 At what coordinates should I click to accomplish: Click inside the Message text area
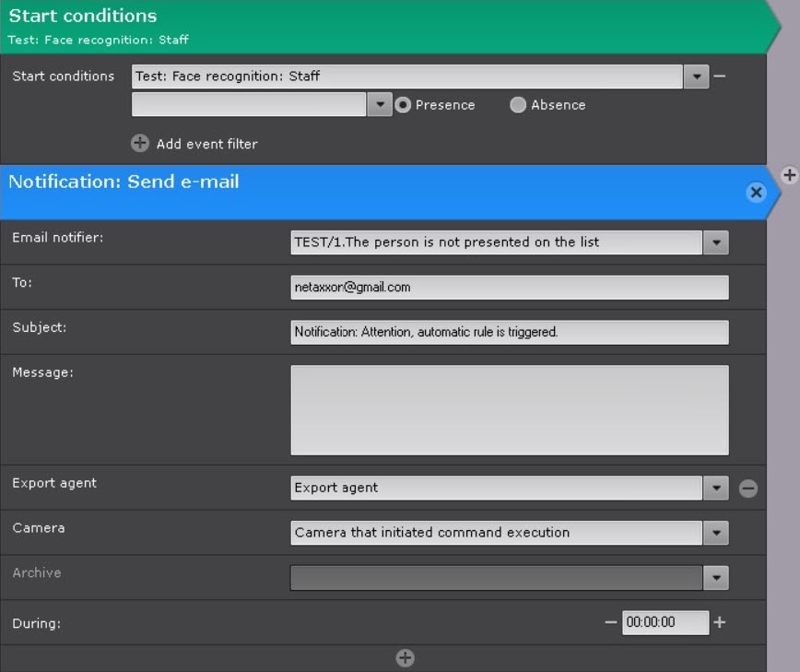click(x=510, y=410)
